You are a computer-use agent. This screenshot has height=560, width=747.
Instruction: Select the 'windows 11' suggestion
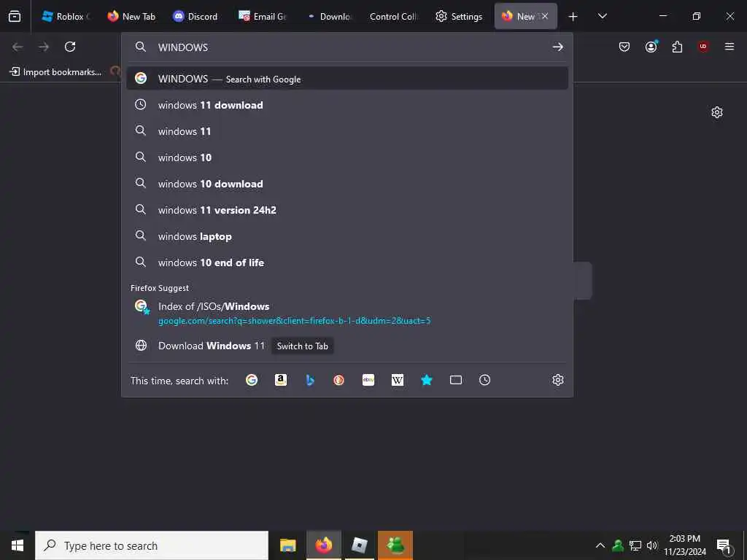347,131
